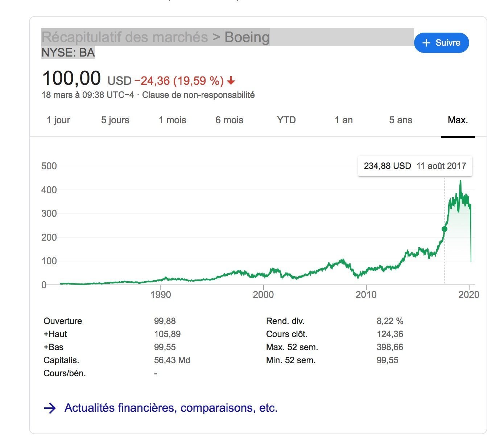
Task: Open the 6 mois tab
Action: point(230,120)
